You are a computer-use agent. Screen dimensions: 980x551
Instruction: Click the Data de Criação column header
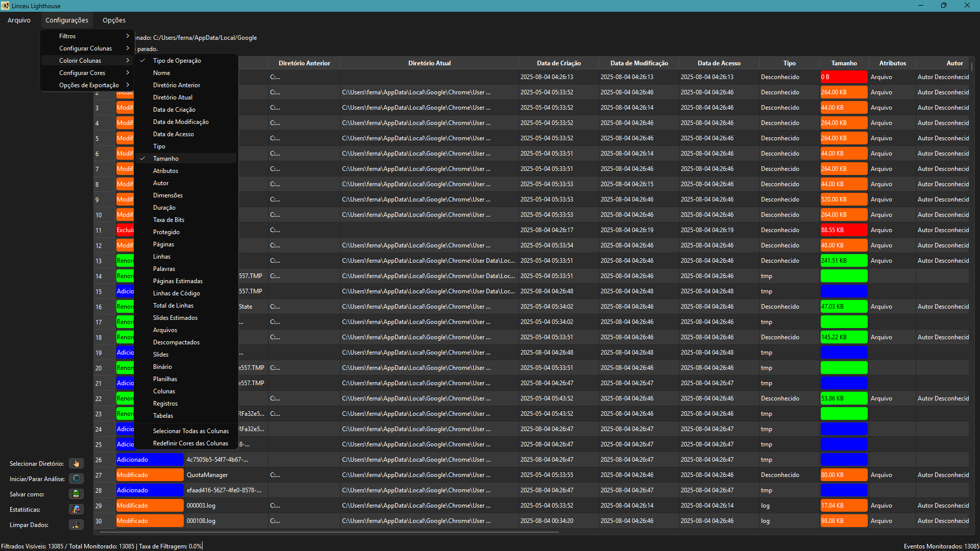click(558, 63)
